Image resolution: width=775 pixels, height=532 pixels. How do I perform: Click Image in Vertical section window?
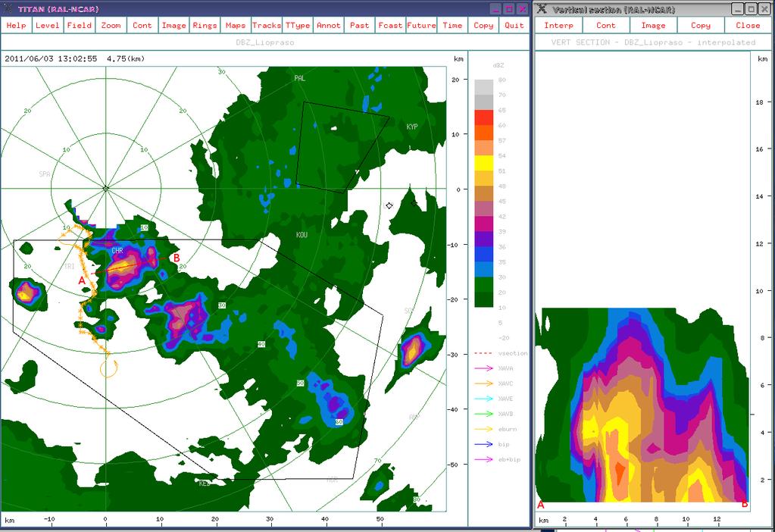coord(654,25)
